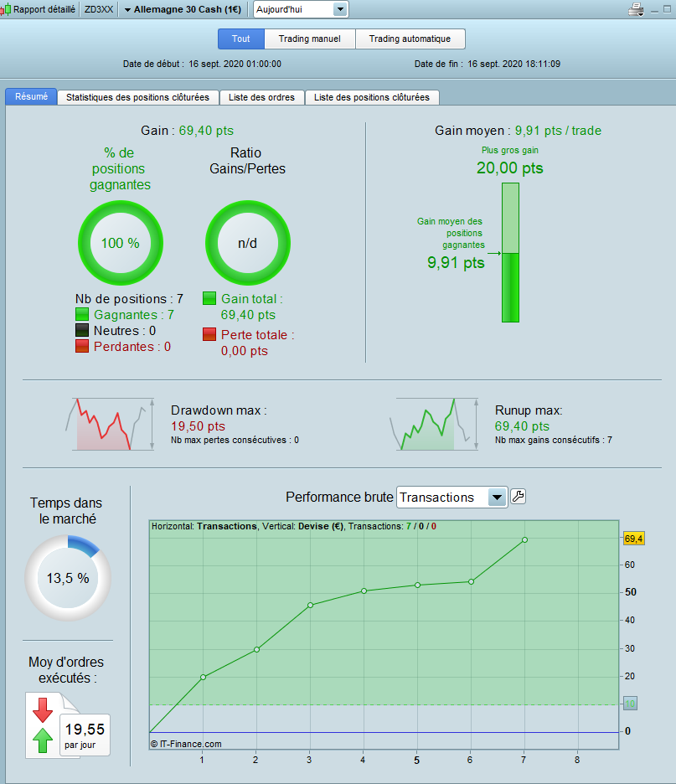
Task: Click the Rapport détaillé title text
Action: coord(44,9)
